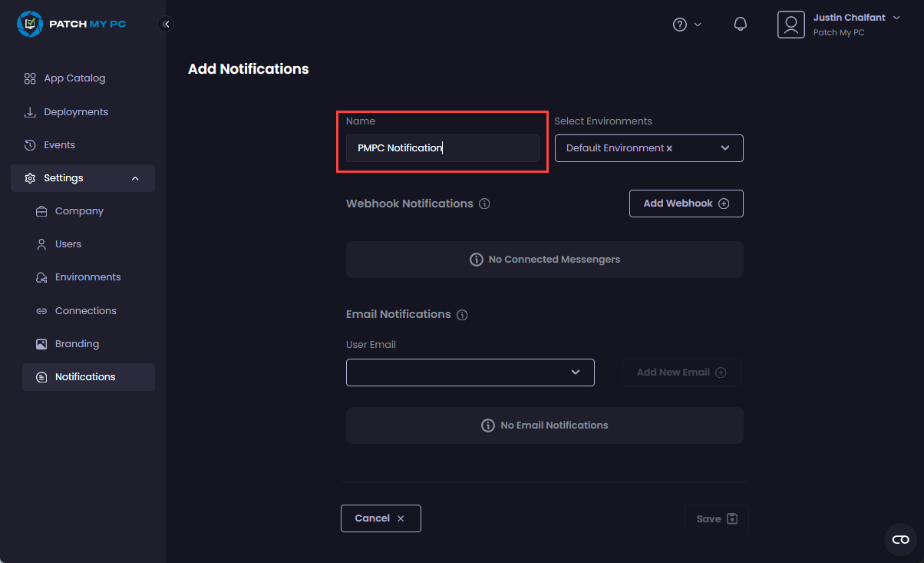924x563 pixels.
Task: Collapse the sidebar with the double-chevron icon
Action: pyautogui.click(x=166, y=24)
